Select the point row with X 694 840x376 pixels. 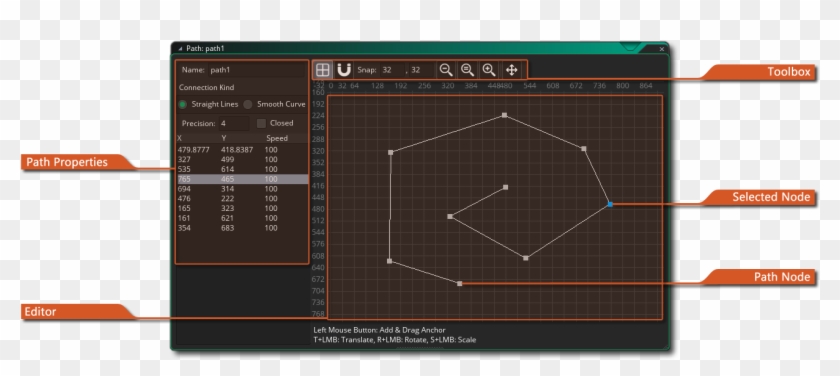click(x=242, y=189)
